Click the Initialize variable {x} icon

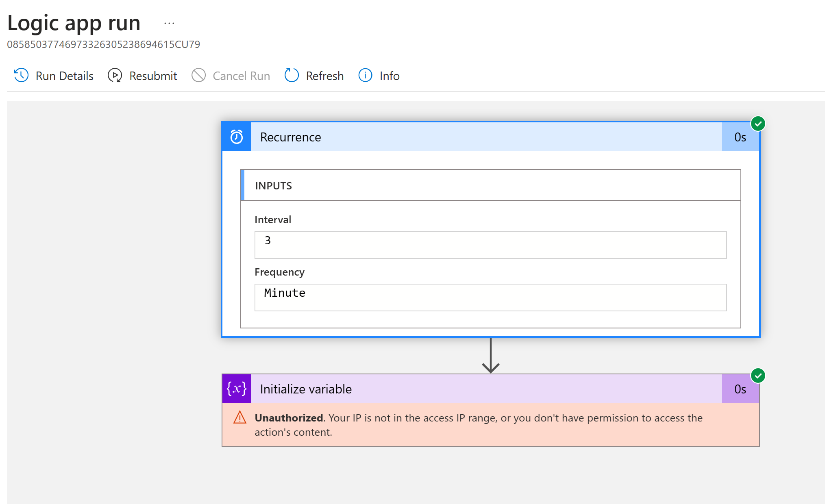[x=236, y=389]
